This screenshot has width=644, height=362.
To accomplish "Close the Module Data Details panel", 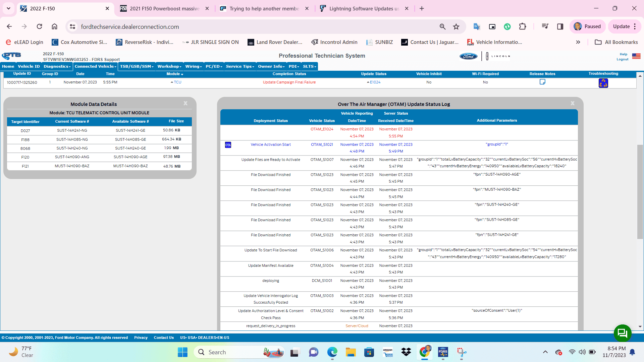I will tap(185, 104).
